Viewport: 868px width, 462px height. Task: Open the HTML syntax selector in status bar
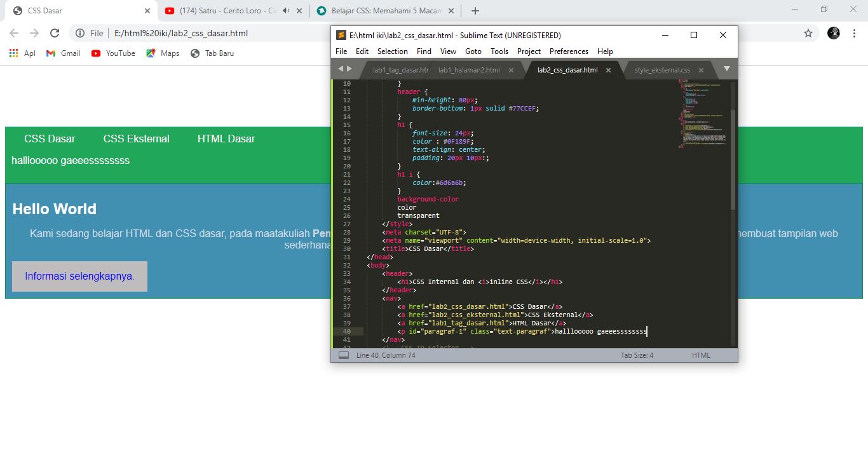(x=700, y=355)
